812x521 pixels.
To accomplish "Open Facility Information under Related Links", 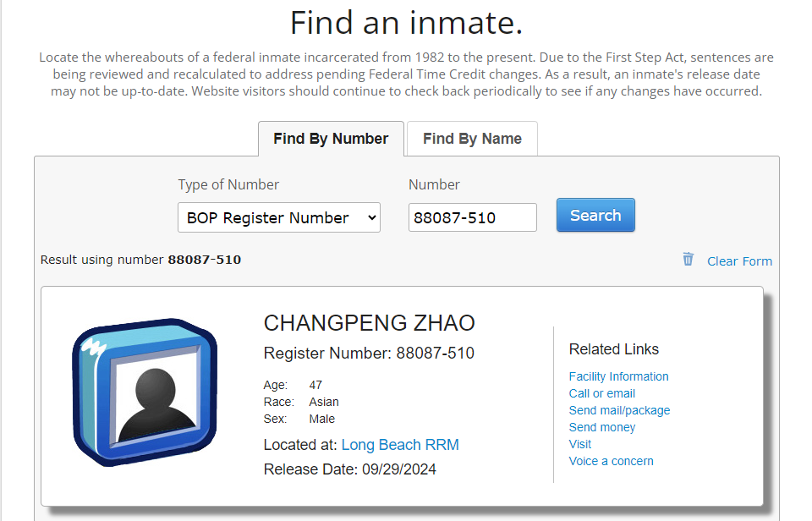I will click(618, 376).
